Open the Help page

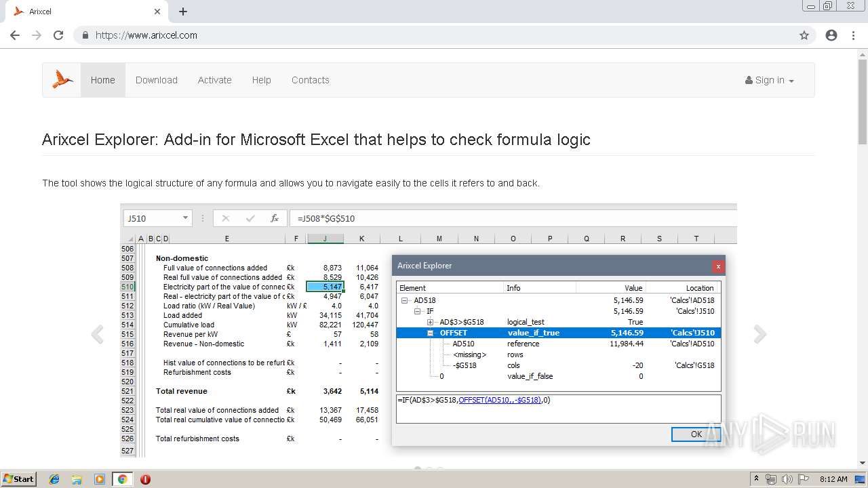pyautogui.click(x=262, y=80)
